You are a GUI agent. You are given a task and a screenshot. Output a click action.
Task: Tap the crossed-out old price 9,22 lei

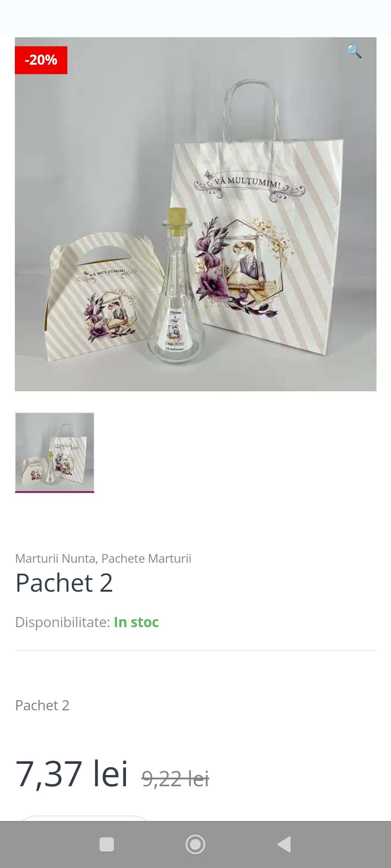(x=175, y=779)
